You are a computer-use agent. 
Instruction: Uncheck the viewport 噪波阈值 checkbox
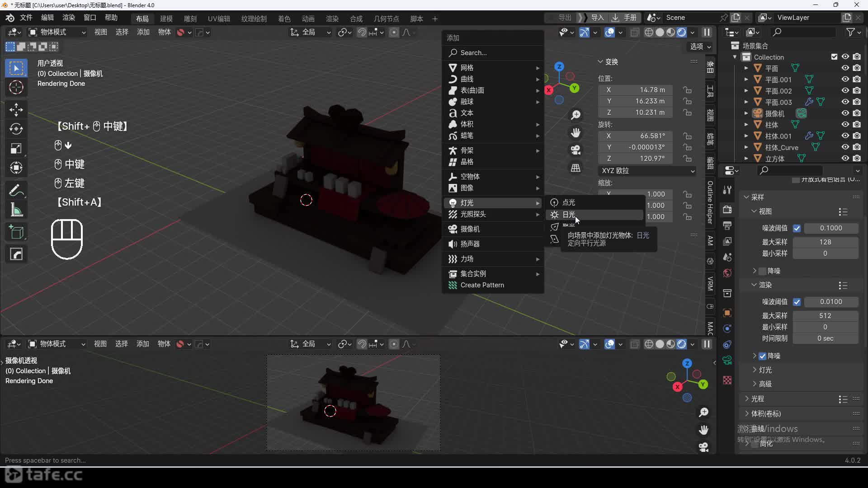tap(797, 228)
